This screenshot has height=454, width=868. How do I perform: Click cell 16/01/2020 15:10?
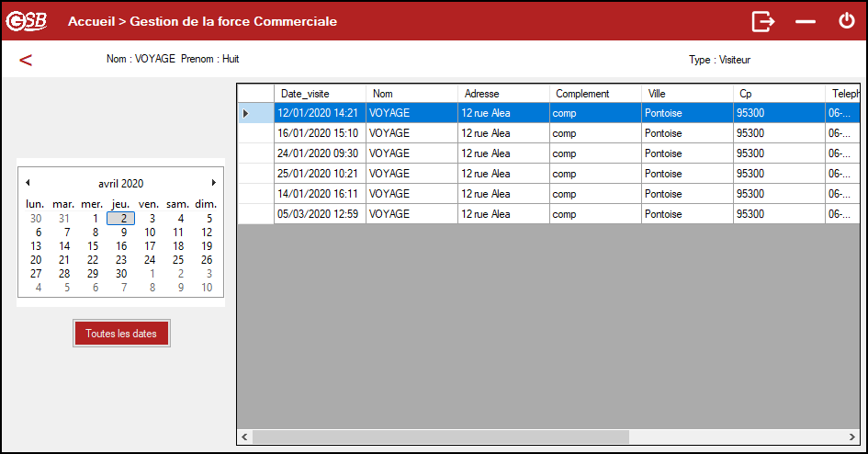[320, 133]
